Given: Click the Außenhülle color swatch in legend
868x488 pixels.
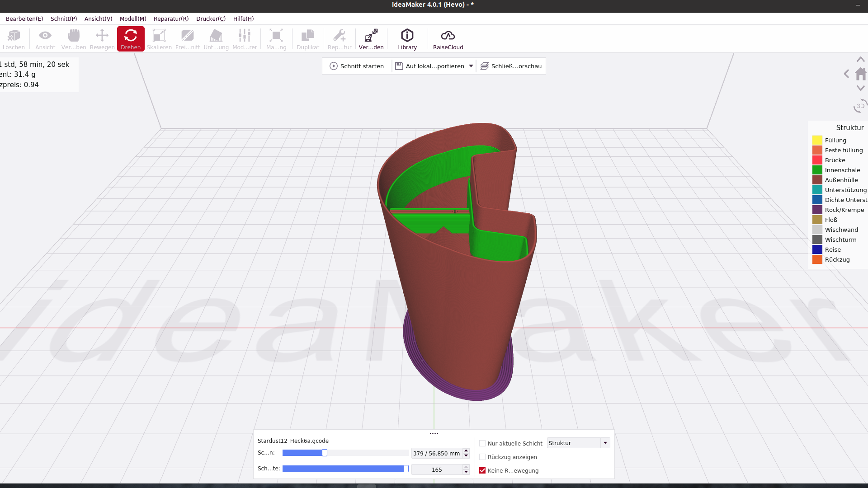Looking at the screenshot, I should (817, 180).
